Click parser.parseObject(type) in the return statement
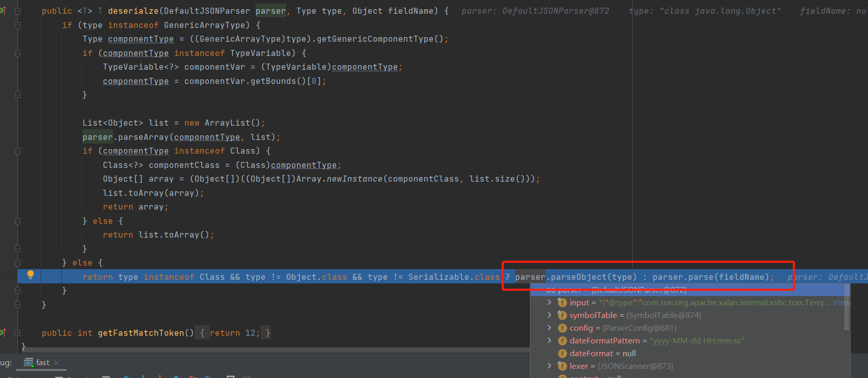Image resolution: width=868 pixels, height=378 pixels. (x=576, y=277)
